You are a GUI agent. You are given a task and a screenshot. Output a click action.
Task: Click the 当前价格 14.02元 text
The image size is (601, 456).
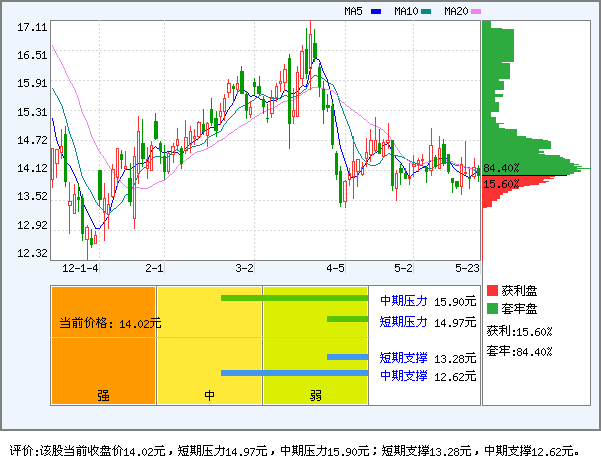tap(109, 323)
